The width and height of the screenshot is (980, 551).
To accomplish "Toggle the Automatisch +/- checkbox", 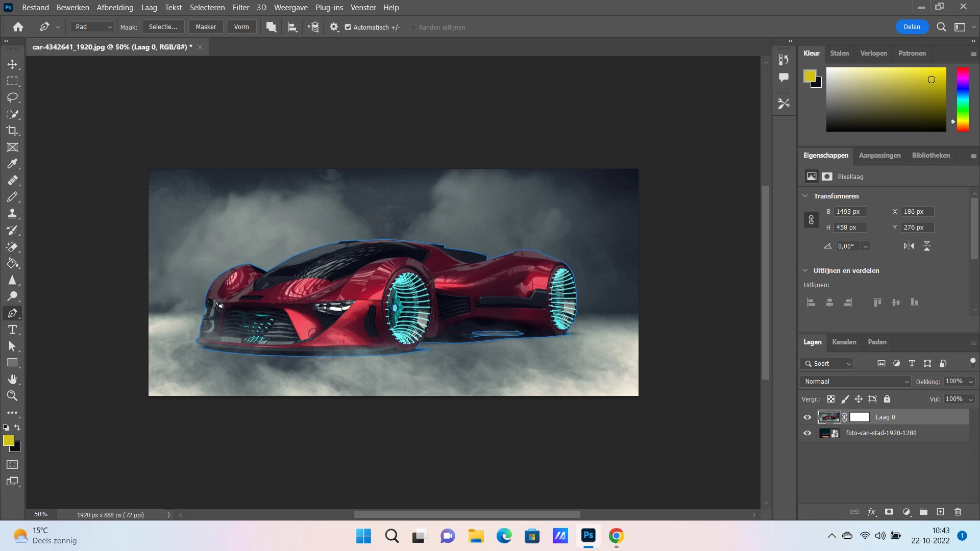I will 348,27.
